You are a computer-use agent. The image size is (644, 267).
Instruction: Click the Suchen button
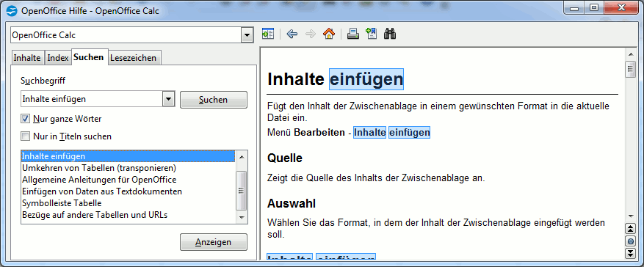(214, 100)
